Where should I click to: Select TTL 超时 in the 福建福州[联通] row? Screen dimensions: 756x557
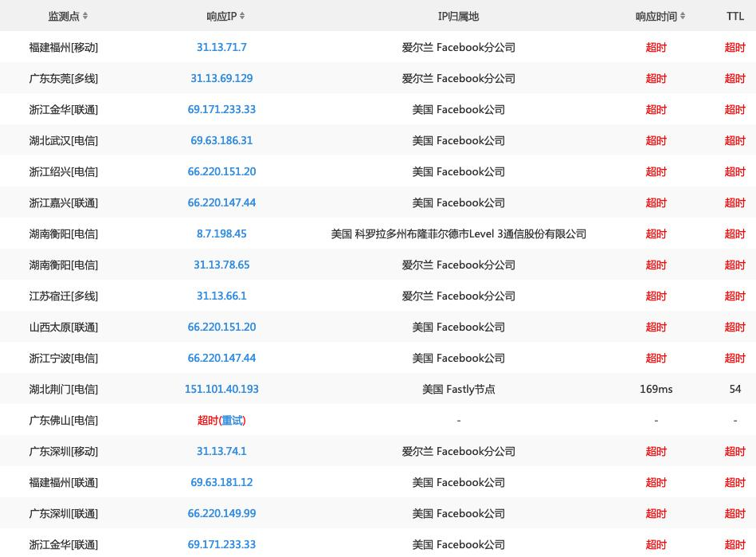pyautogui.click(x=734, y=482)
